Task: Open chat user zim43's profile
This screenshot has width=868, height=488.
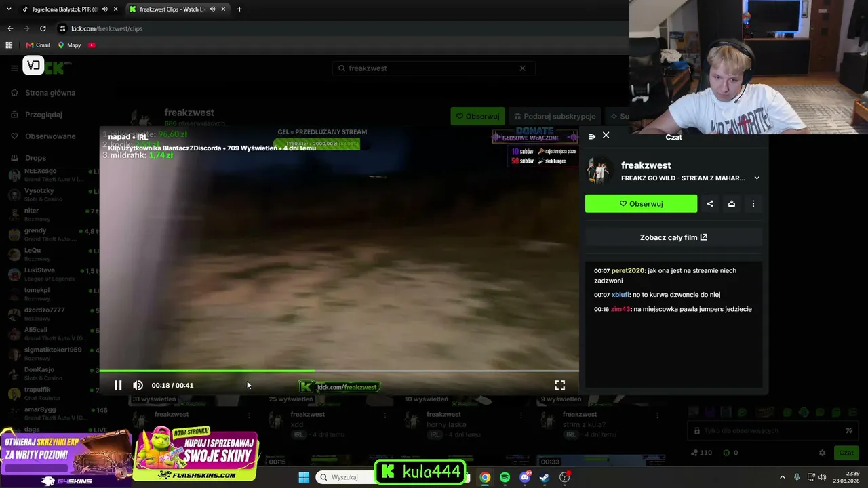Action: click(620, 309)
